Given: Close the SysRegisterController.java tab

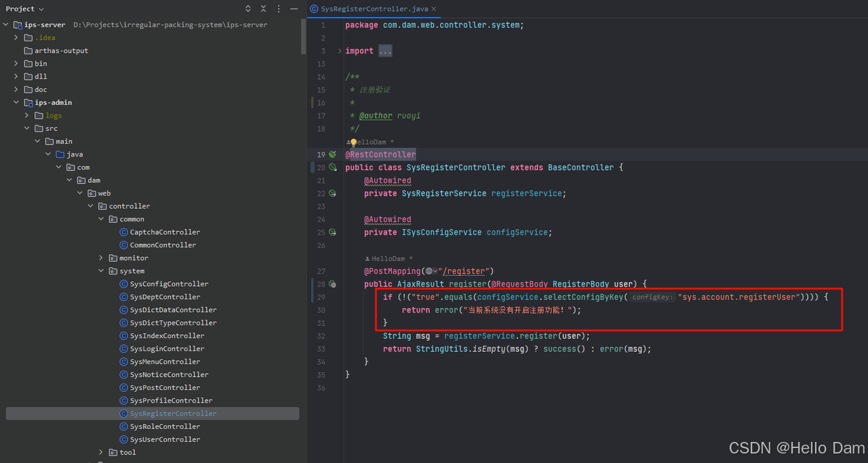Looking at the screenshot, I should pos(433,9).
